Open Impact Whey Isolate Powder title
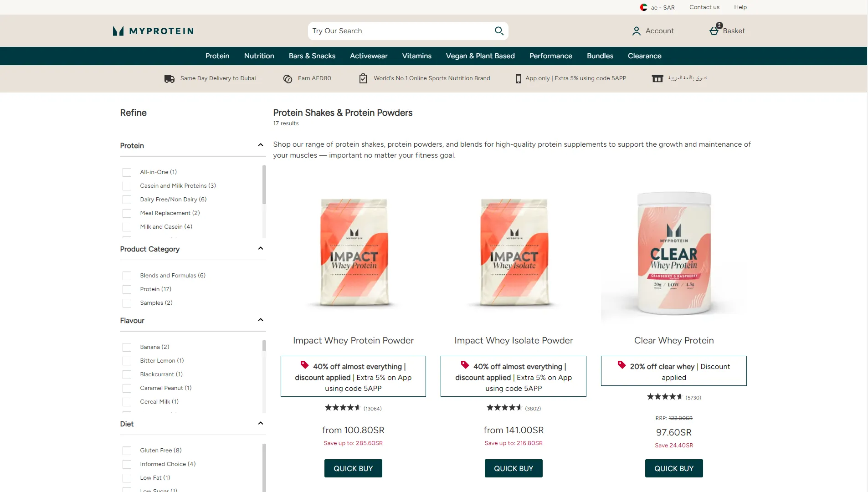This screenshot has height=492, width=868. point(514,341)
